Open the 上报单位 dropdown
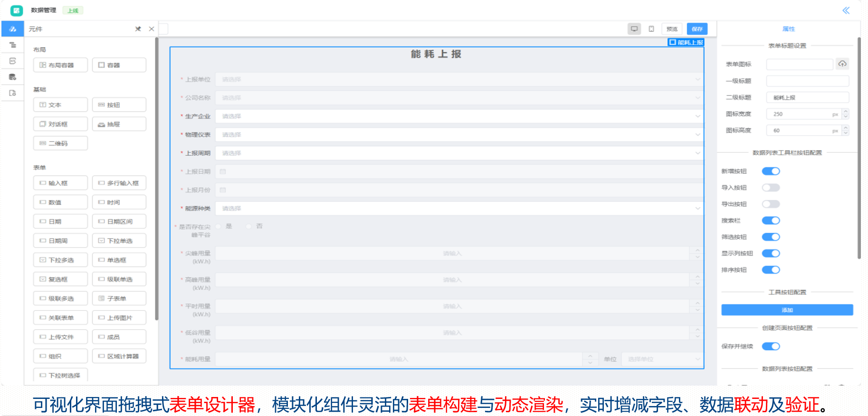 tap(459, 79)
